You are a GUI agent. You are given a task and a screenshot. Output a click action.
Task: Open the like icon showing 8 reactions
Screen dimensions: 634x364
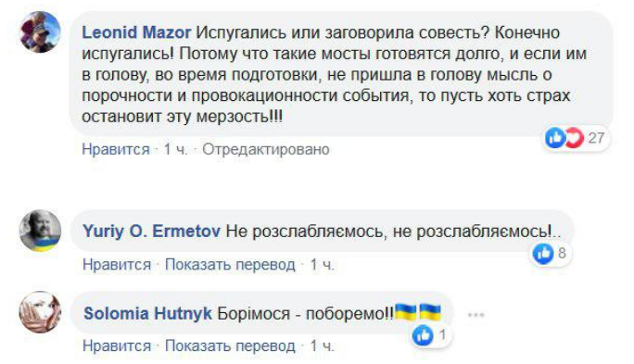[543, 254]
